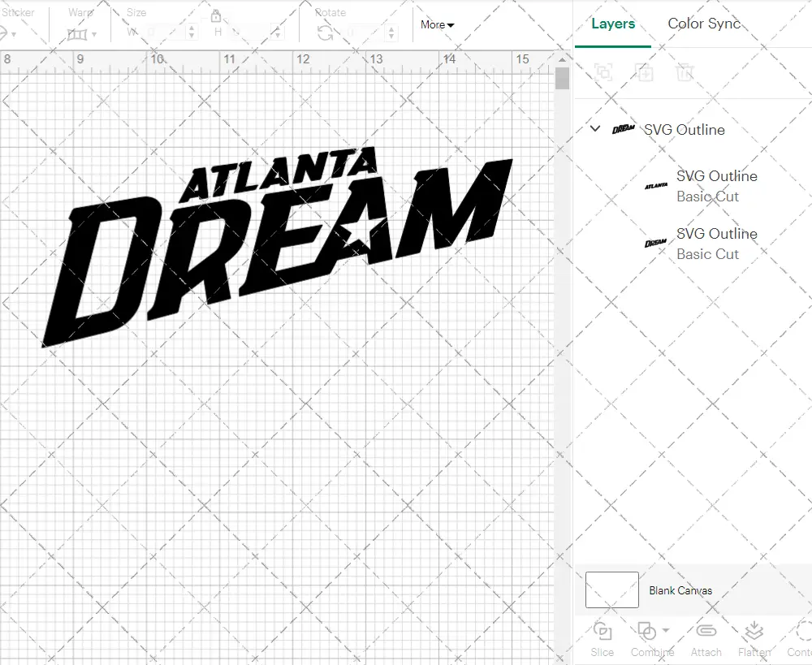Viewport: 812px width, 665px height.
Task: Duplicate the selected layer using the duplicate icon
Action: tap(646, 72)
